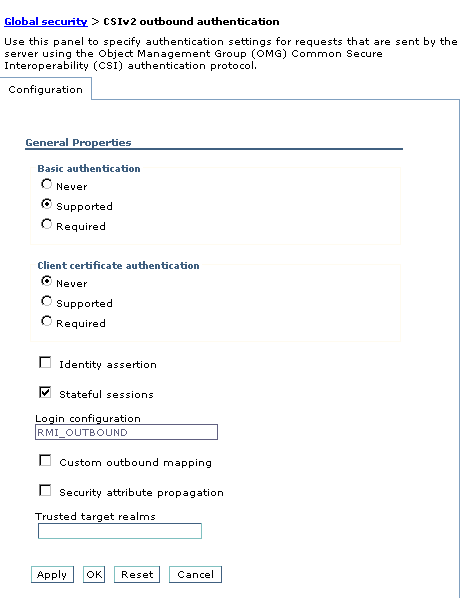Click the Apply button
The image size is (467, 598).
(x=52, y=574)
